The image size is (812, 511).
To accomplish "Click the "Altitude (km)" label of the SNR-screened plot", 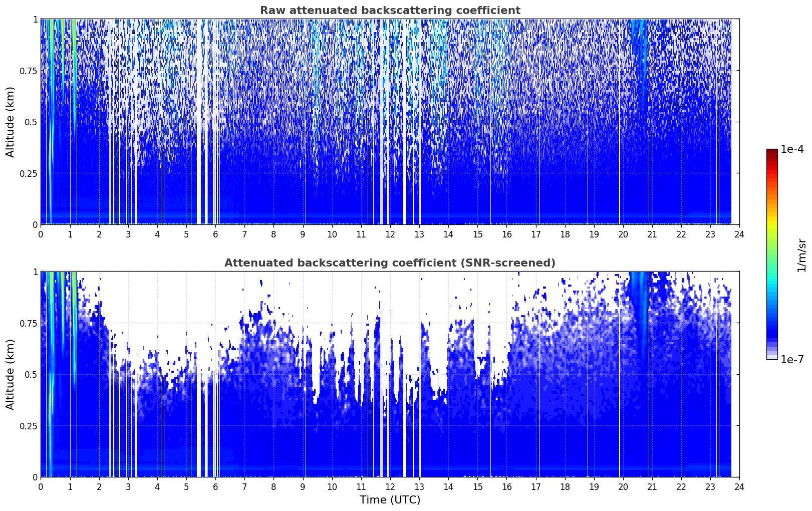I will click(x=11, y=374).
